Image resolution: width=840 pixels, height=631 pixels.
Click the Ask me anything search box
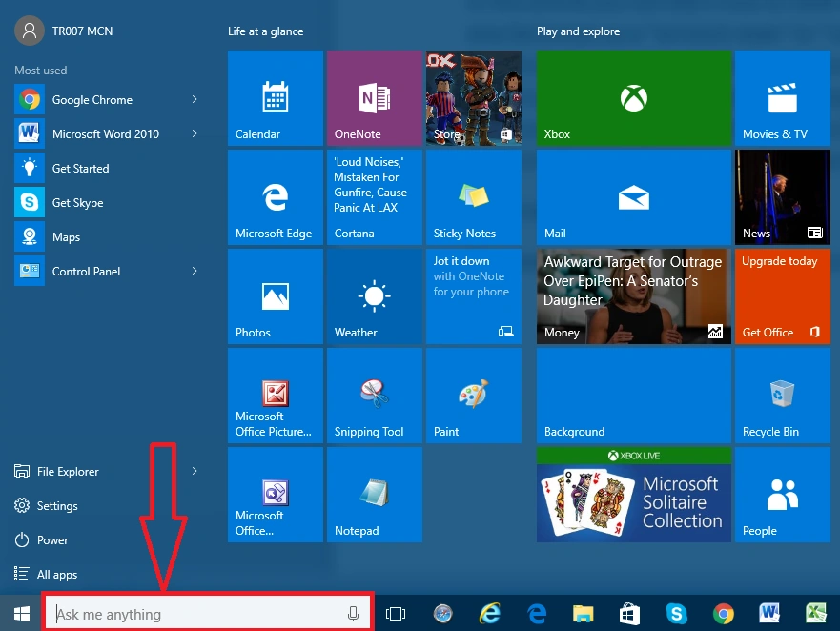click(207, 613)
